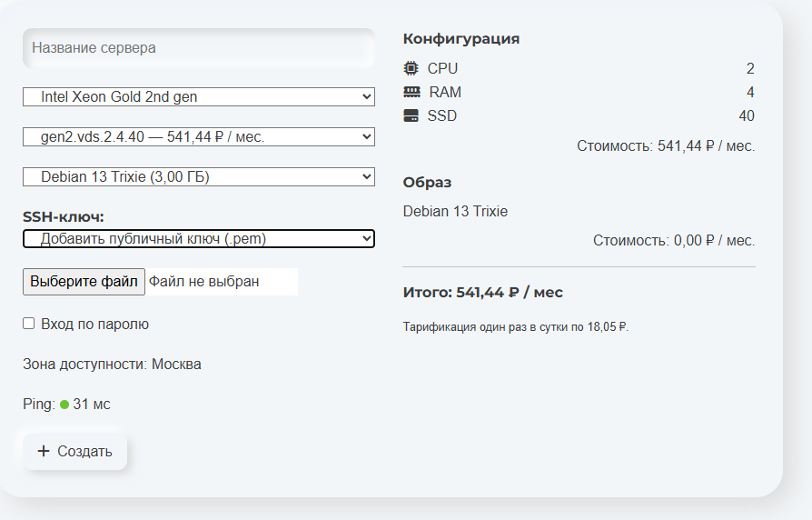Viewport: 812px width, 520px height.
Task: Click 'Стоимость: 0,00 ₽ / мес.' text
Action: coord(674,241)
